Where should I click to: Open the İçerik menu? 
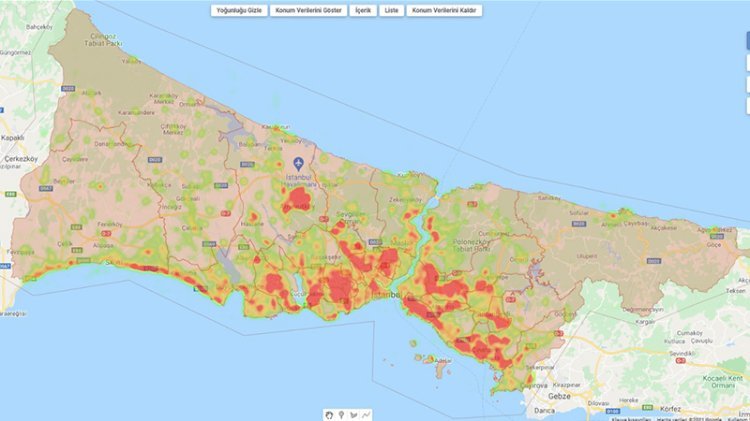(363, 11)
